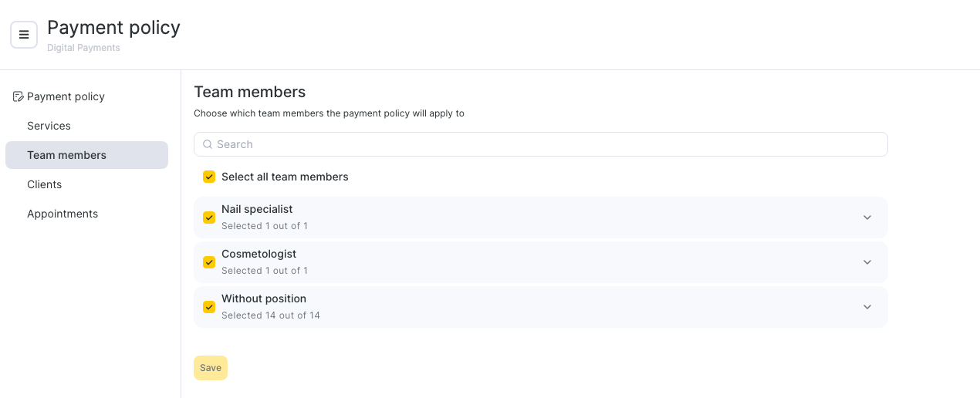Click the Select all team members label

(x=285, y=177)
